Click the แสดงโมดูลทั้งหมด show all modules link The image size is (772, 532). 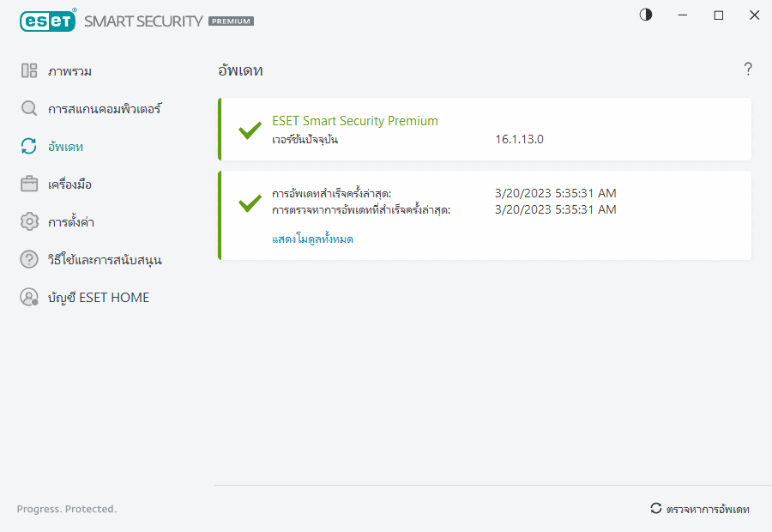point(312,239)
